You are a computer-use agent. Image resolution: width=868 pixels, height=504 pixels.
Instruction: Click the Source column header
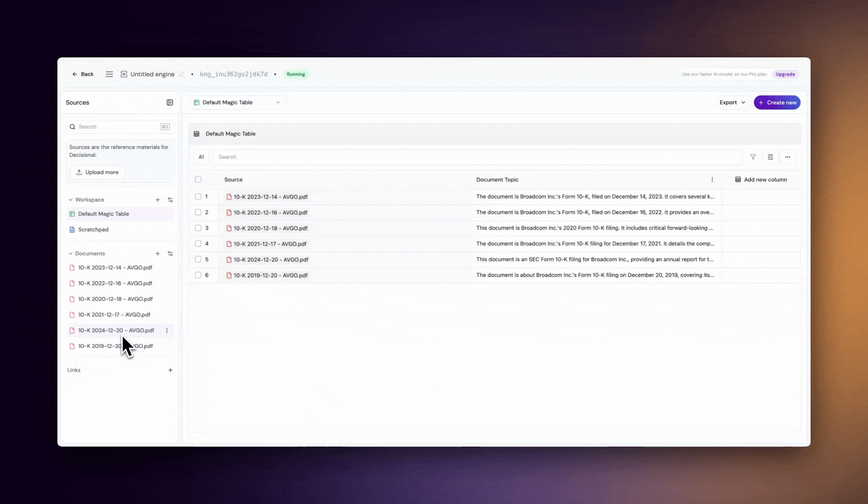tap(233, 180)
